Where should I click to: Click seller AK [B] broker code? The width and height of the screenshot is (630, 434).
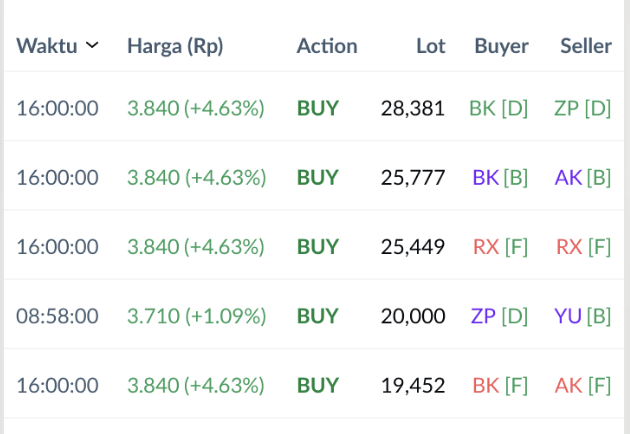(x=583, y=178)
